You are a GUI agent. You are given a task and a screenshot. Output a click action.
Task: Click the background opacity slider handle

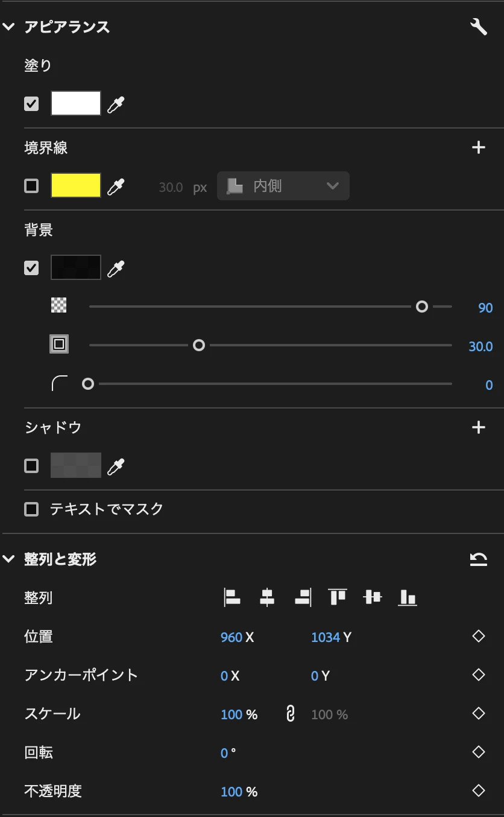[x=422, y=307]
